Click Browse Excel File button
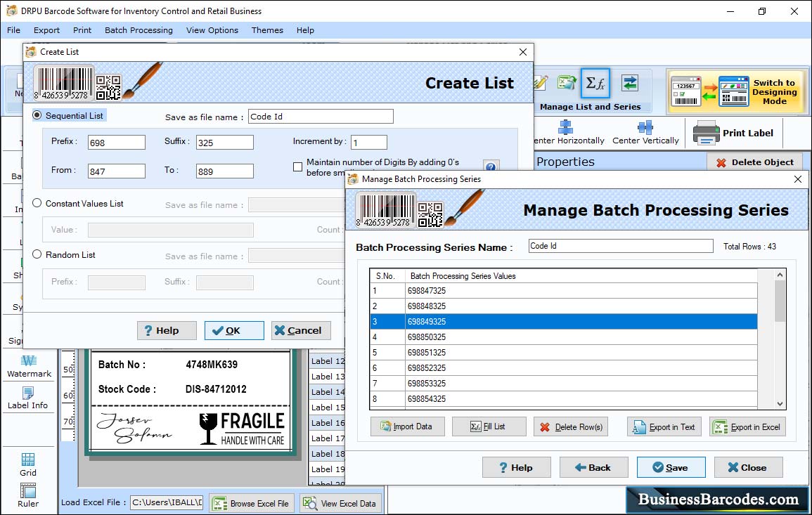The width and height of the screenshot is (812, 515). point(252,504)
